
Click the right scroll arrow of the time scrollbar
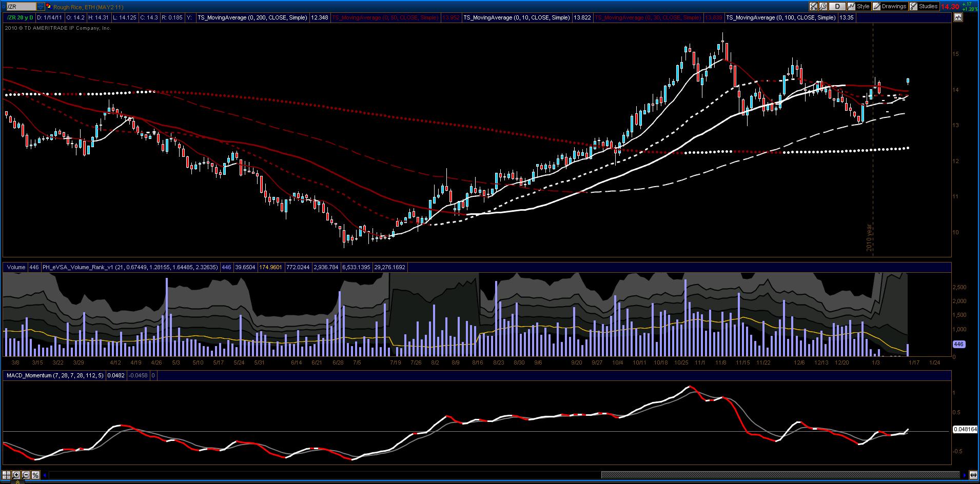(965, 475)
